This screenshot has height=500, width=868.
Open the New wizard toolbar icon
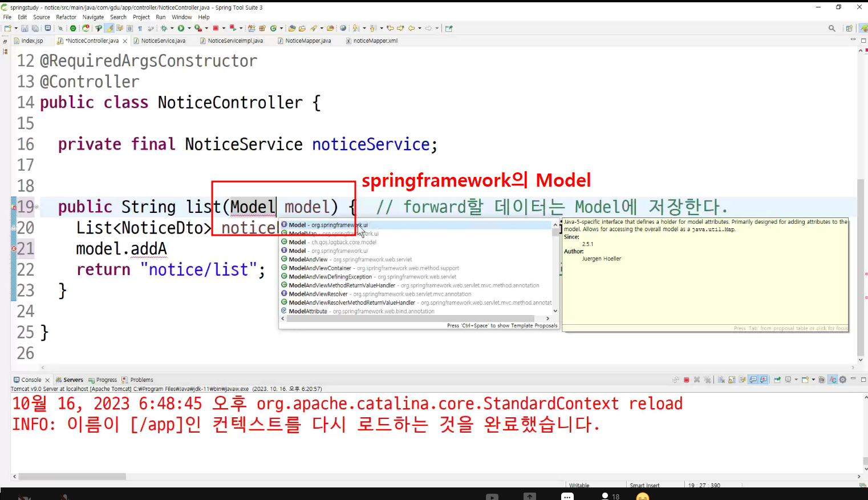7,28
